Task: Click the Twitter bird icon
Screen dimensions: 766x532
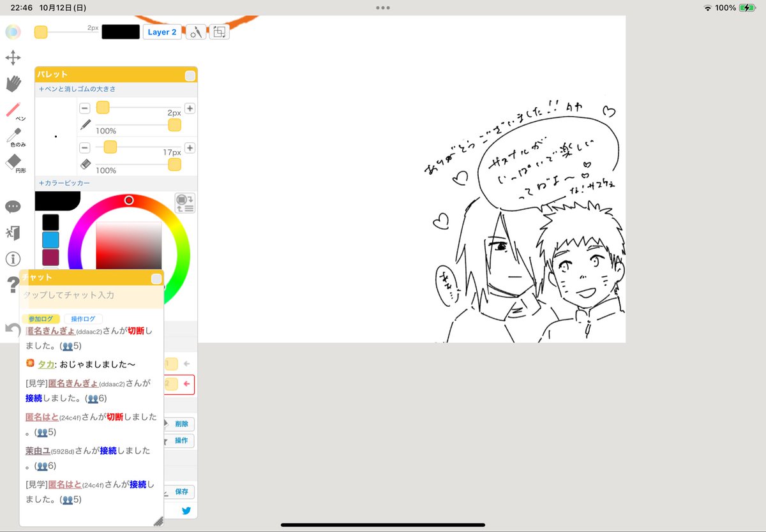Action: 186,510
